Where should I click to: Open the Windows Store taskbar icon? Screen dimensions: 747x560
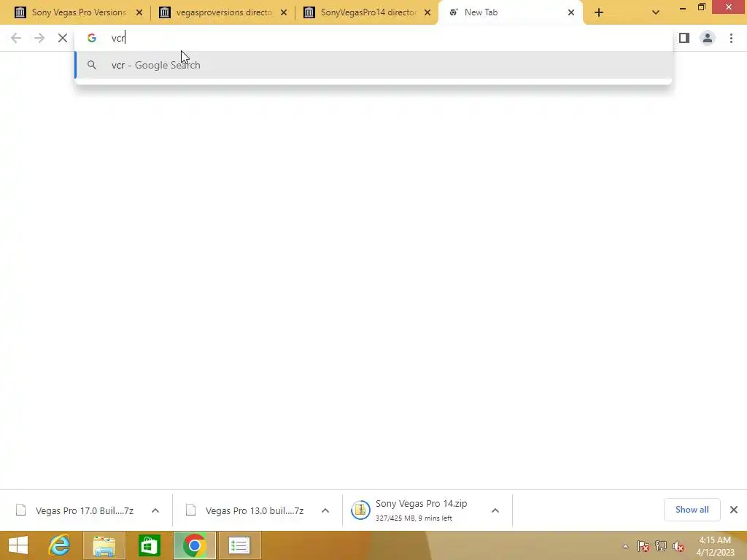pyautogui.click(x=149, y=545)
